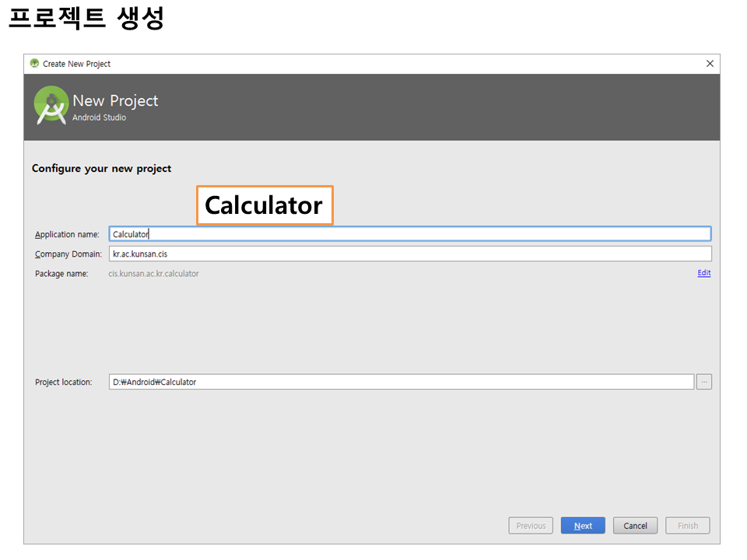This screenshot has height=560, width=747.
Task: Click the large Android Studio logo
Action: click(x=51, y=106)
